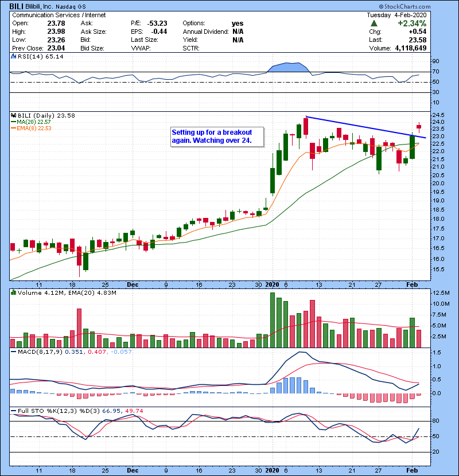Click the 15.5 price axis label
459x476 pixels.
438,270
